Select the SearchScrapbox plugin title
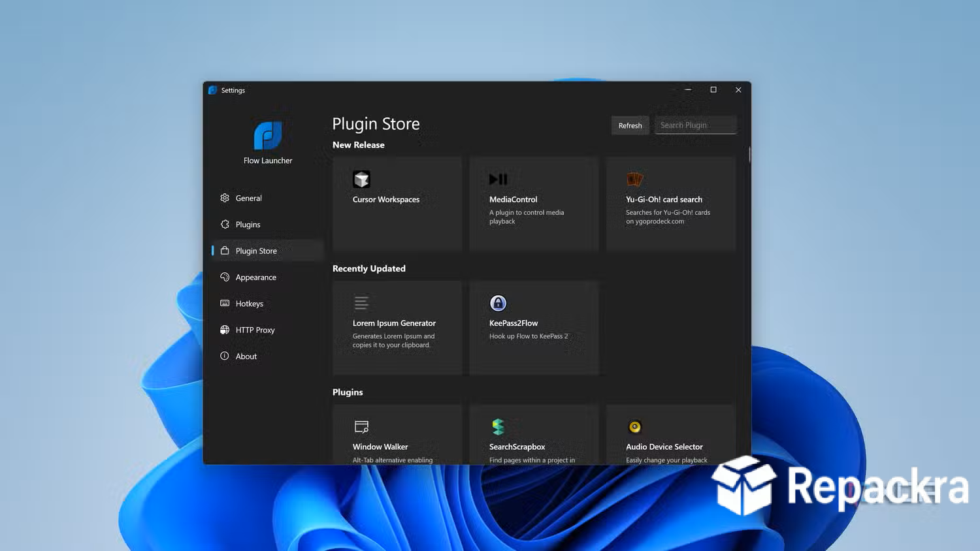Image resolution: width=980 pixels, height=551 pixels. tap(517, 447)
